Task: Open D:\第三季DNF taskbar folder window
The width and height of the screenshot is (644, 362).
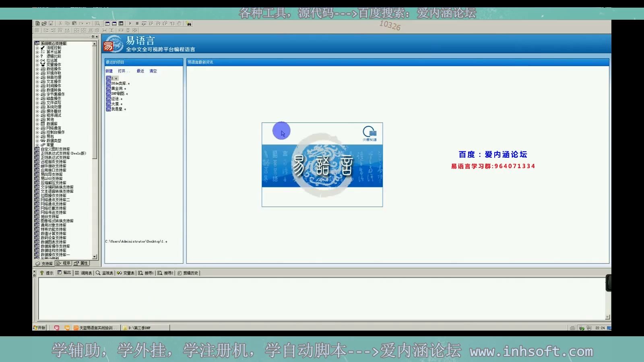Action: click(145, 328)
